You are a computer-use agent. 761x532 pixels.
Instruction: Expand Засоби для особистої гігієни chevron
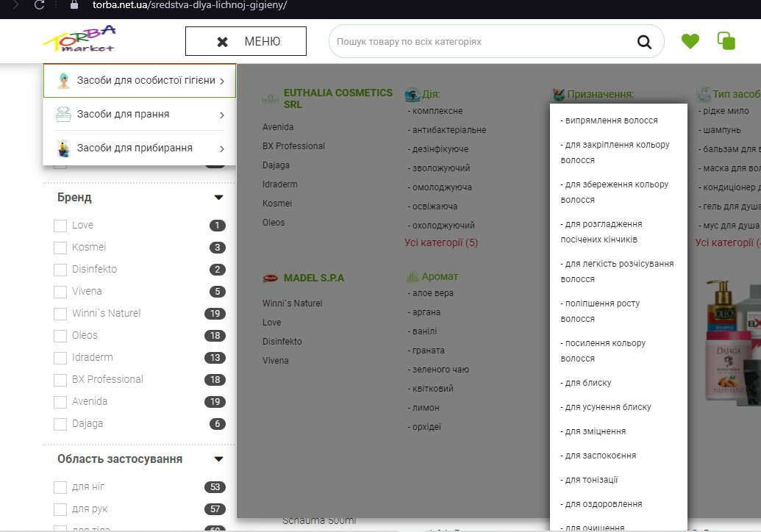pyautogui.click(x=222, y=81)
